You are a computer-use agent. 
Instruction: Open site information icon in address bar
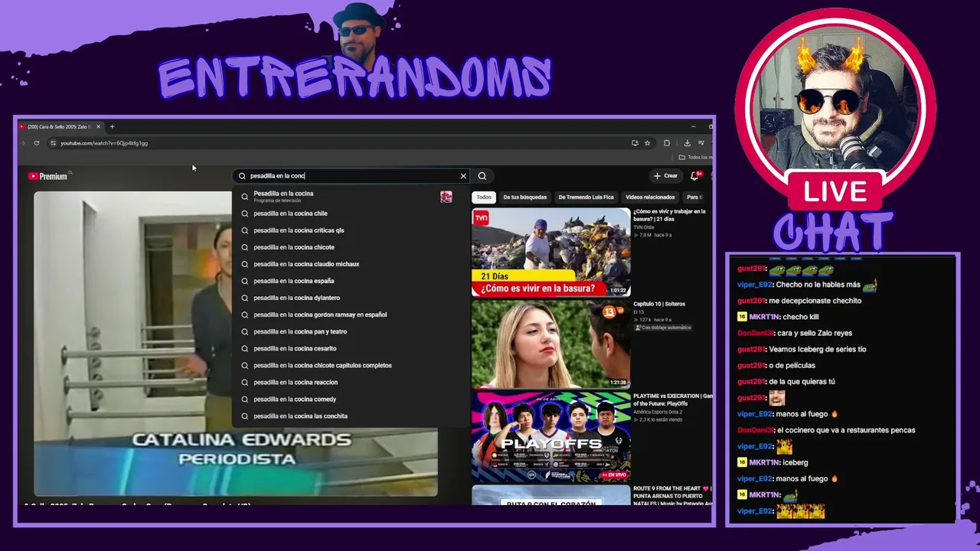pyautogui.click(x=53, y=143)
